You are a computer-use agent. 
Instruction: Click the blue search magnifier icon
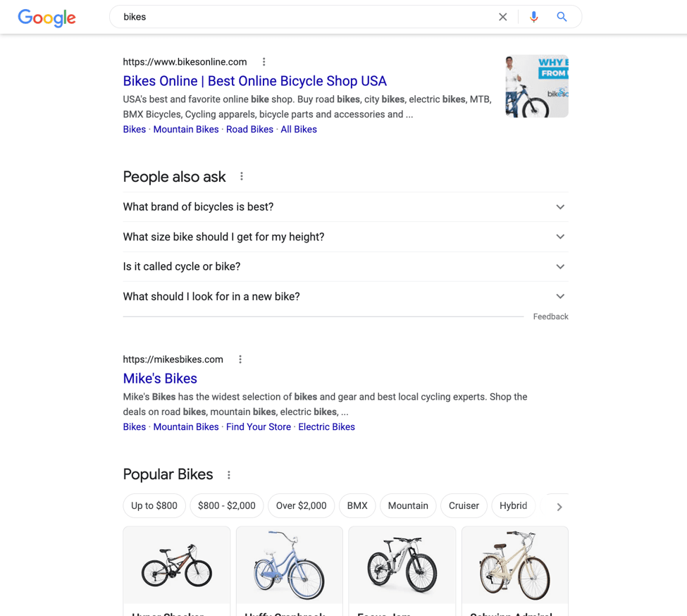point(562,17)
